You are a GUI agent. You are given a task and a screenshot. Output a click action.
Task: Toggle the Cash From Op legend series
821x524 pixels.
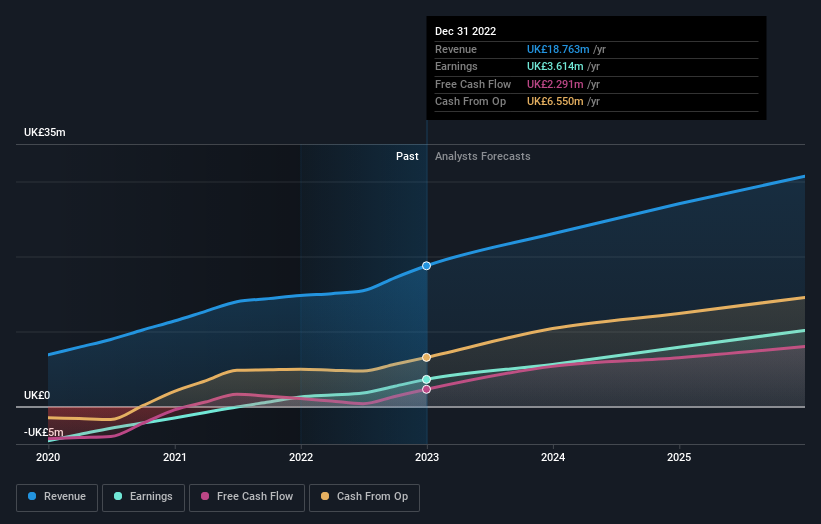point(364,497)
